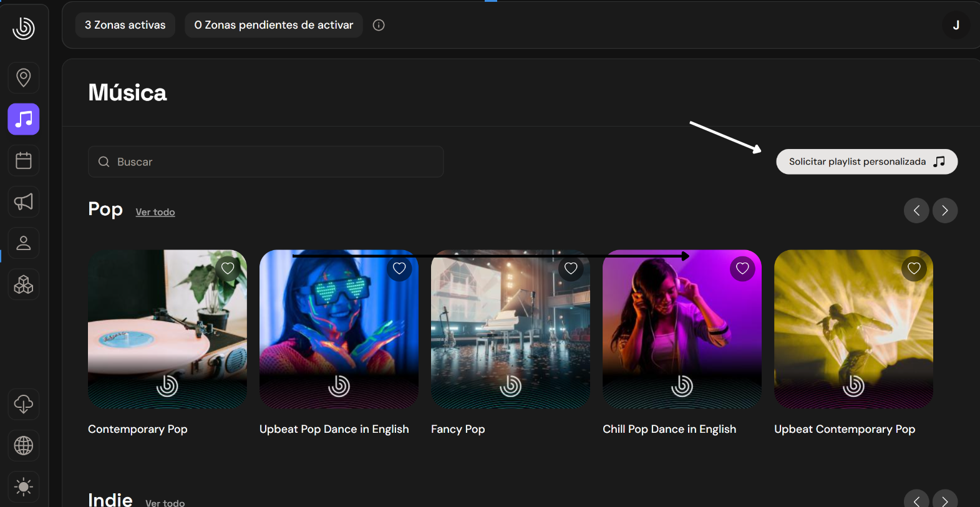Select the music note sidebar icon

[24, 119]
